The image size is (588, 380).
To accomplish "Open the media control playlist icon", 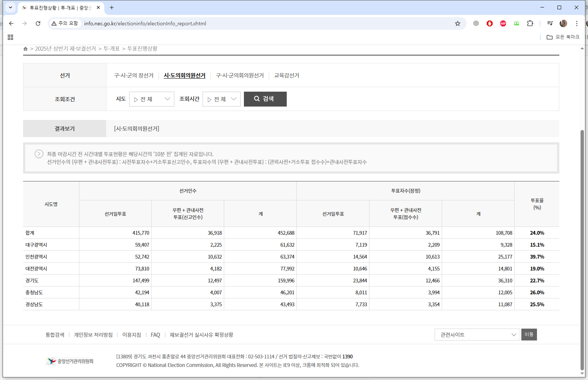I will [x=550, y=23].
